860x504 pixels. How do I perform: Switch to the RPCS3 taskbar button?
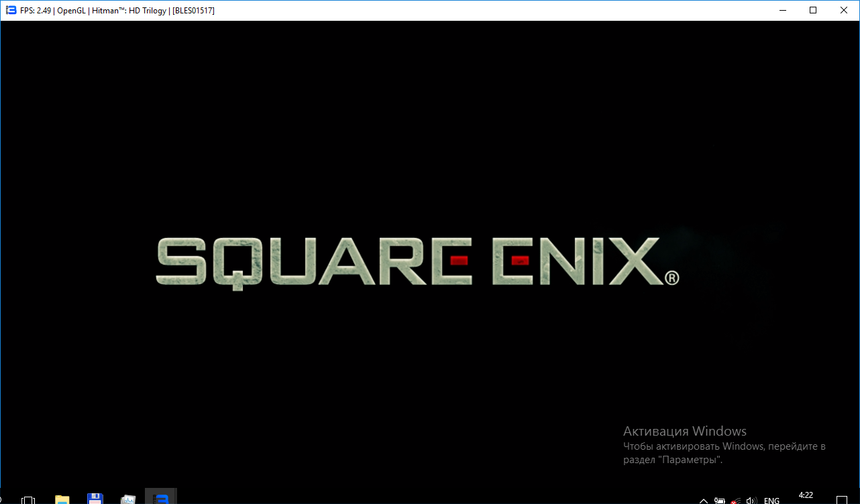click(160, 498)
